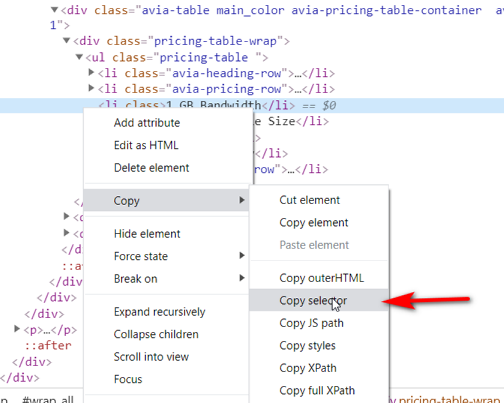The image size is (504, 403).
Task: Collapse the pricing-table ul node
Action: point(79,57)
